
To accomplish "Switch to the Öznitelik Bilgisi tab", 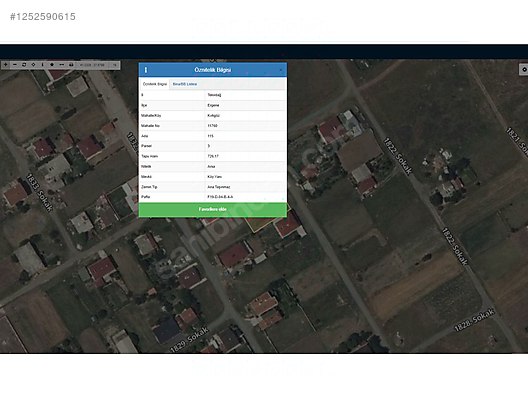I will tap(155, 84).
